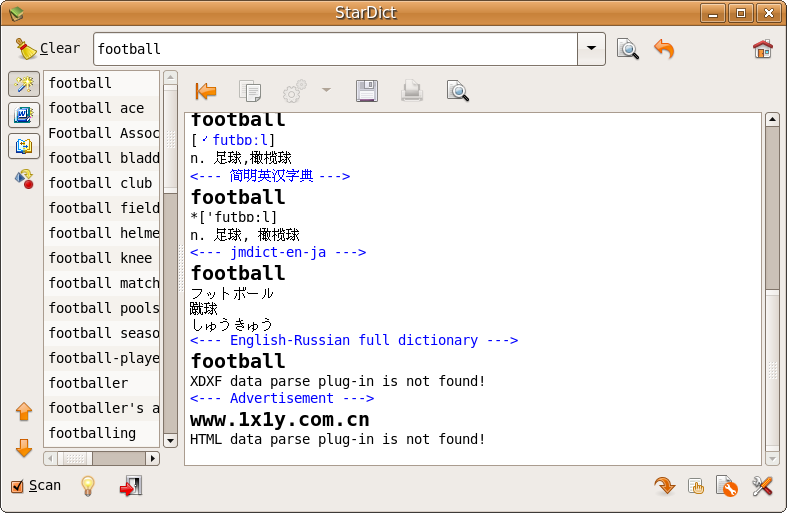Click the search in definition icon
The height and width of the screenshot is (513, 787).
[x=457, y=91]
